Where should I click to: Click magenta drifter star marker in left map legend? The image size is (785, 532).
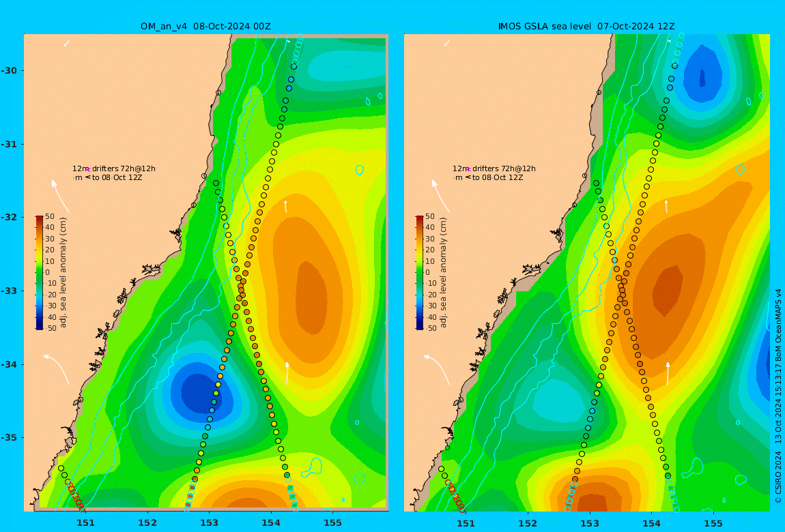tap(88, 170)
